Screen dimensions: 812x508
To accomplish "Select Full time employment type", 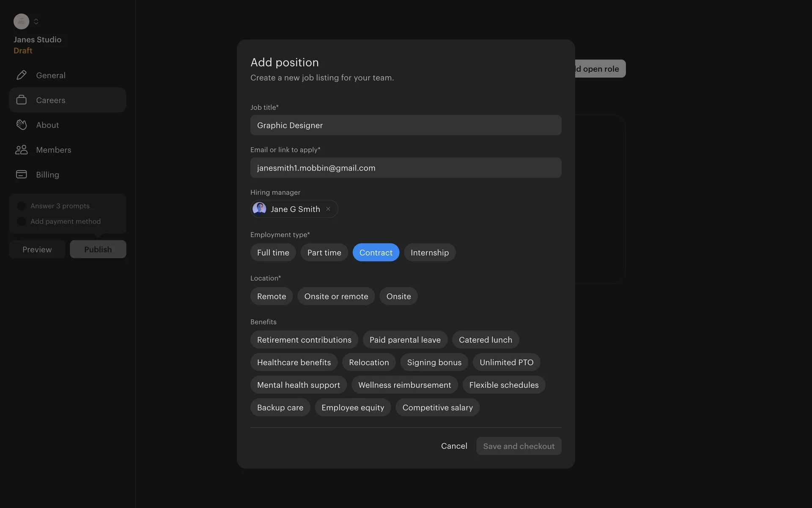I will pos(273,253).
